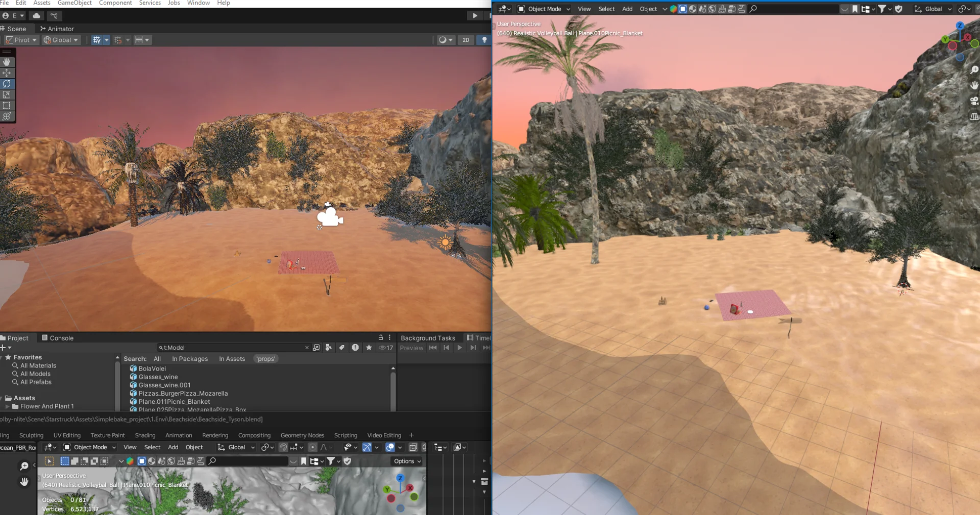Click select box tool in bottom Blender panel
The height and width of the screenshot is (515, 980).
coord(50,461)
